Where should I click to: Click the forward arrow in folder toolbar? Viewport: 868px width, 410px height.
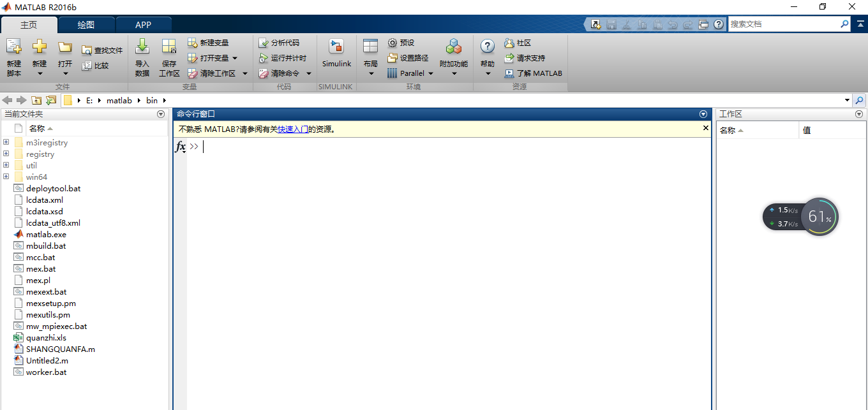[21, 100]
